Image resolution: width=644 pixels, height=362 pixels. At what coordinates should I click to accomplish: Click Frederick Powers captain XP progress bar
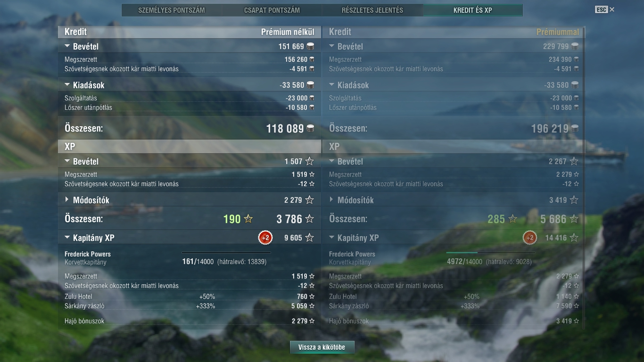click(x=226, y=253)
